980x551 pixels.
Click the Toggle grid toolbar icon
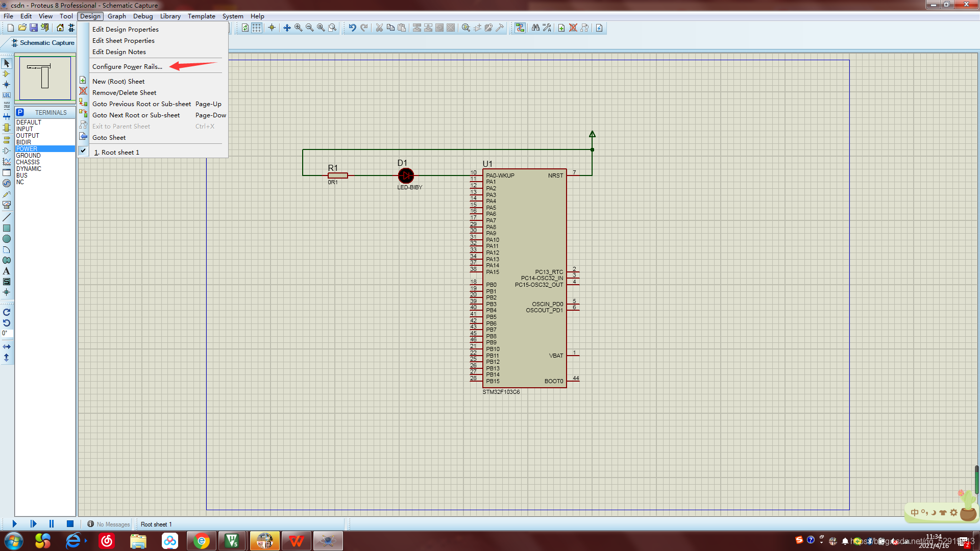tap(257, 28)
